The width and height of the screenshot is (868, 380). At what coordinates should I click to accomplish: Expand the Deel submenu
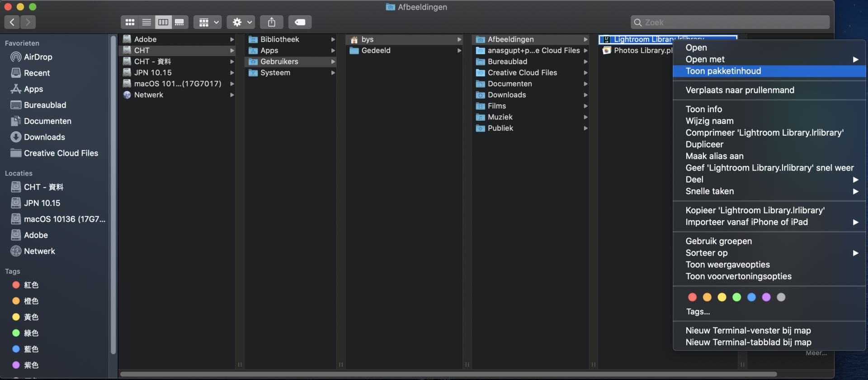(x=769, y=180)
